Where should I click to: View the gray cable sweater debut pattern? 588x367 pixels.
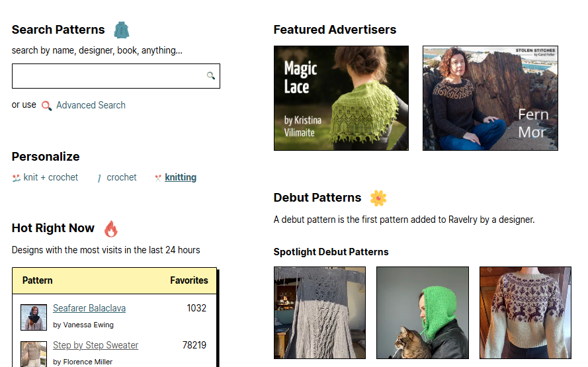pyautogui.click(x=319, y=312)
